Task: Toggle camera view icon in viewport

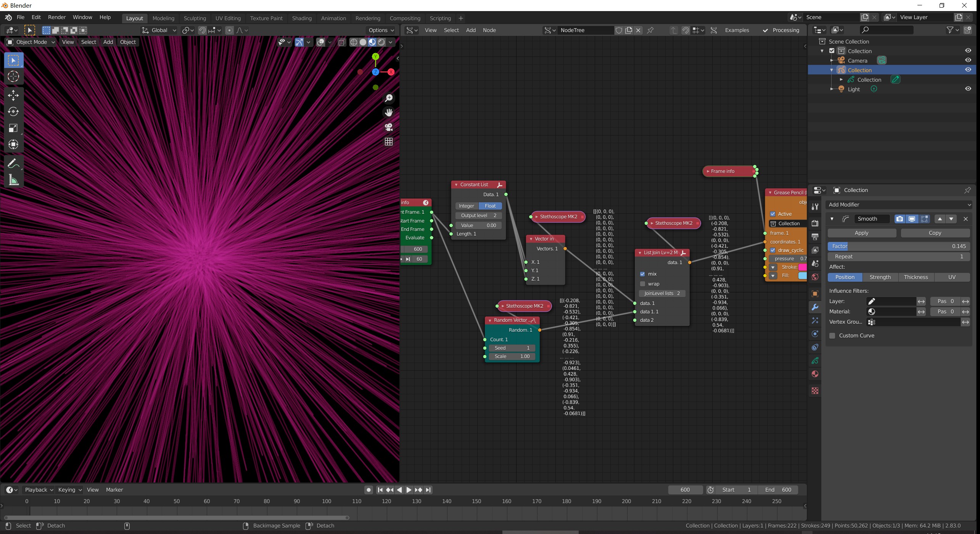Action: (388, 127)
